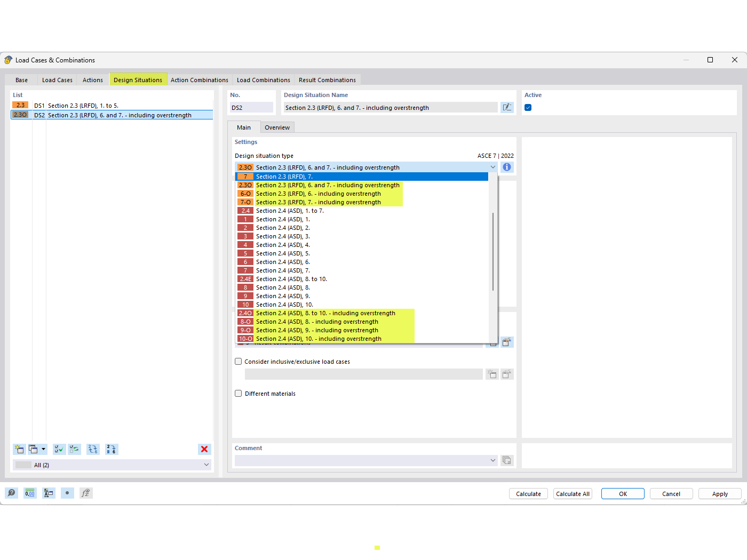Toggle the Active checkbox for DS2
747x560 pixels.
point(528,107)
